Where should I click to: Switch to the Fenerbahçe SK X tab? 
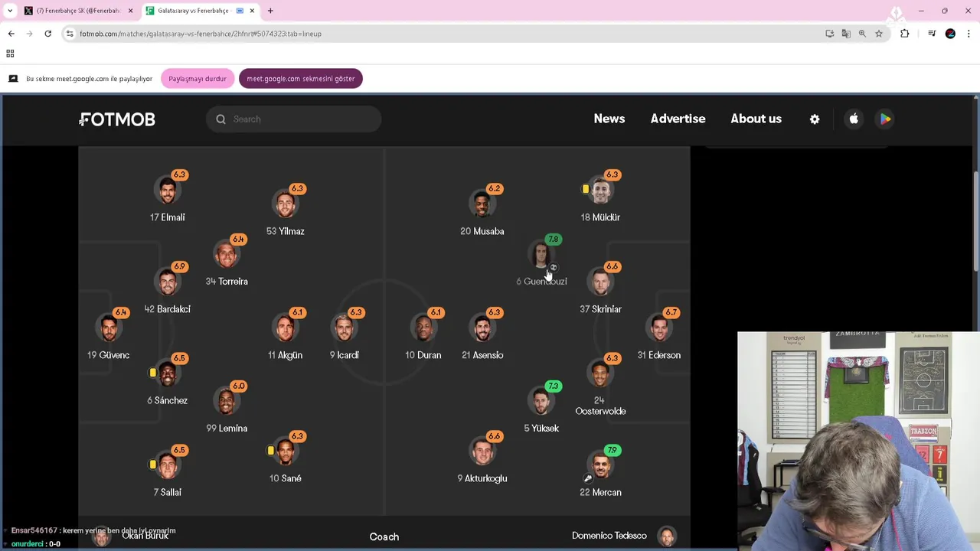[78, 11]
